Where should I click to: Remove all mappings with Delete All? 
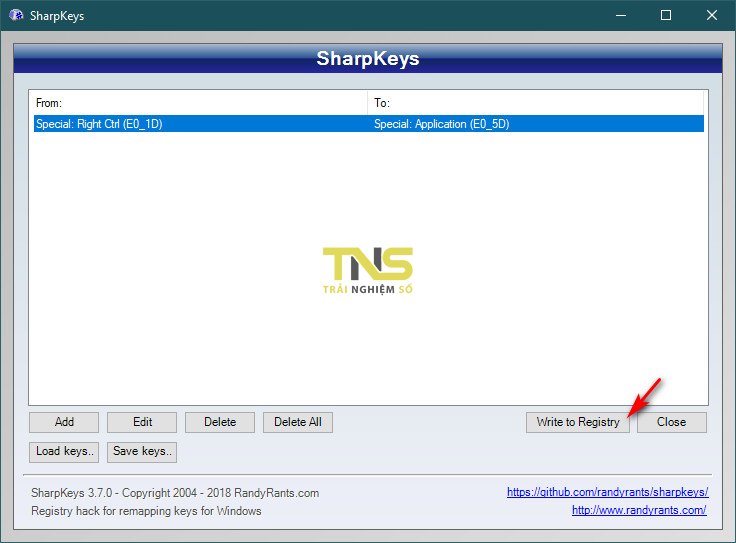pyautogui.click(x=298, y=422)
